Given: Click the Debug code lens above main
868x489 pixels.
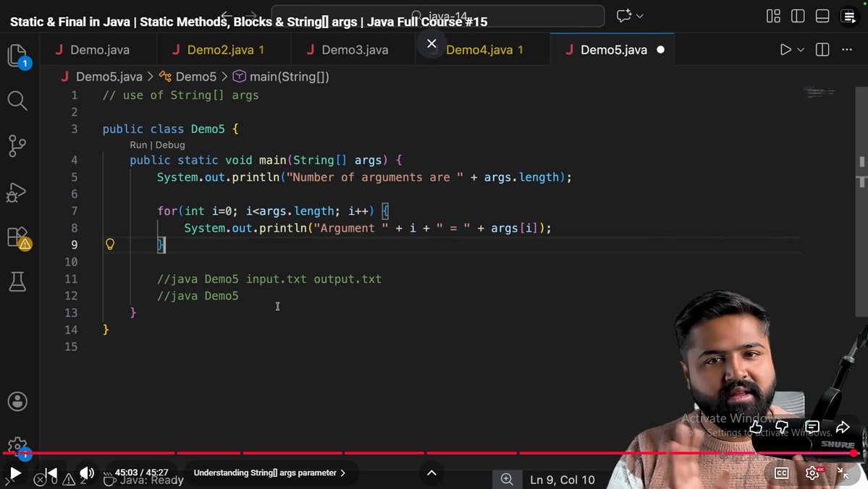Looking at the screenshot, I should 170,145.
